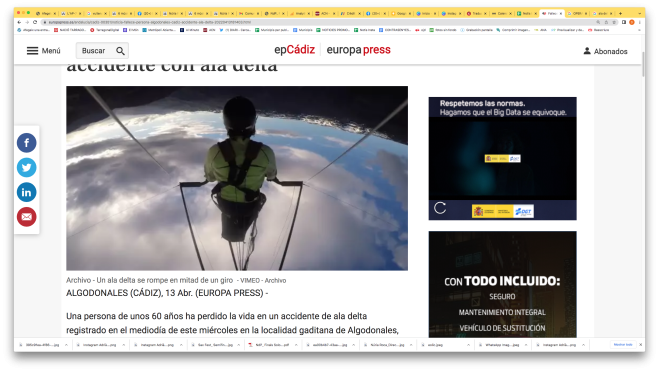
Task: Open the hamburger Menú icon
Action: [32, 51]
